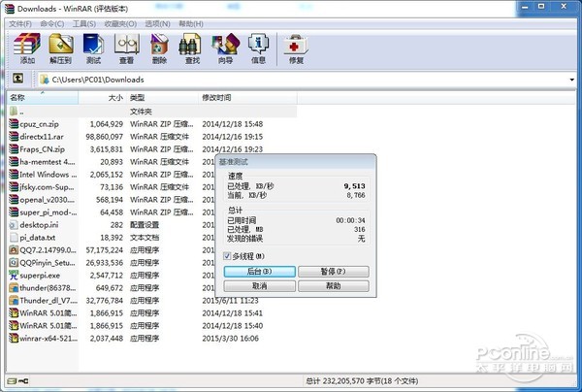Click the WinRAR 5.01 row dated 15:40
This screenshot has height=392, width=582.
[152, 326]
